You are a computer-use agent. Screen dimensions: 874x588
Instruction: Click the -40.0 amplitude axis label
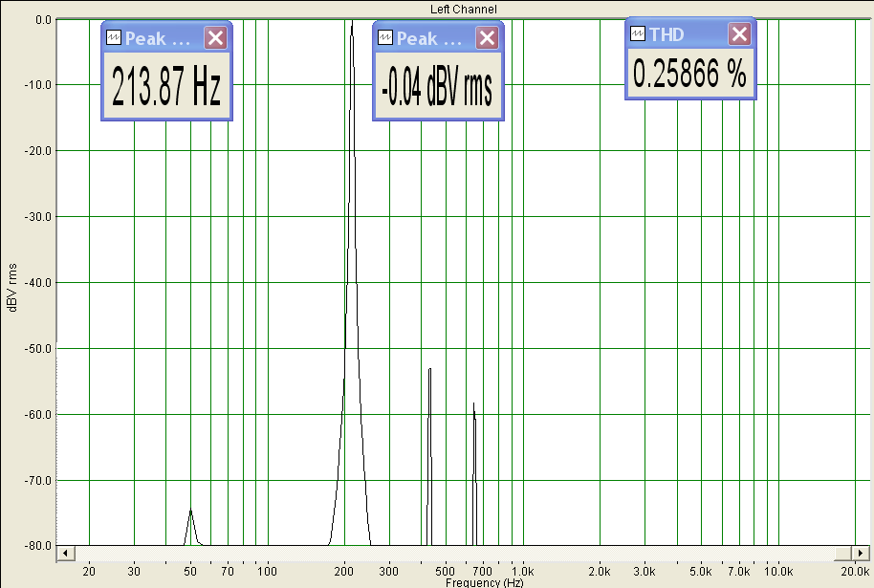pos(38,283)
